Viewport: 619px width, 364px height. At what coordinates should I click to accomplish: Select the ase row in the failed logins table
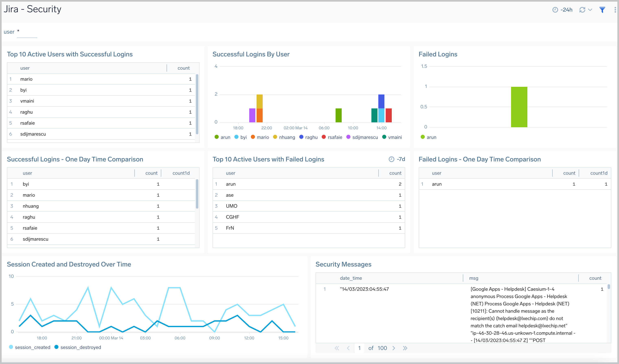pyautogui.click(x=308, y=195)
